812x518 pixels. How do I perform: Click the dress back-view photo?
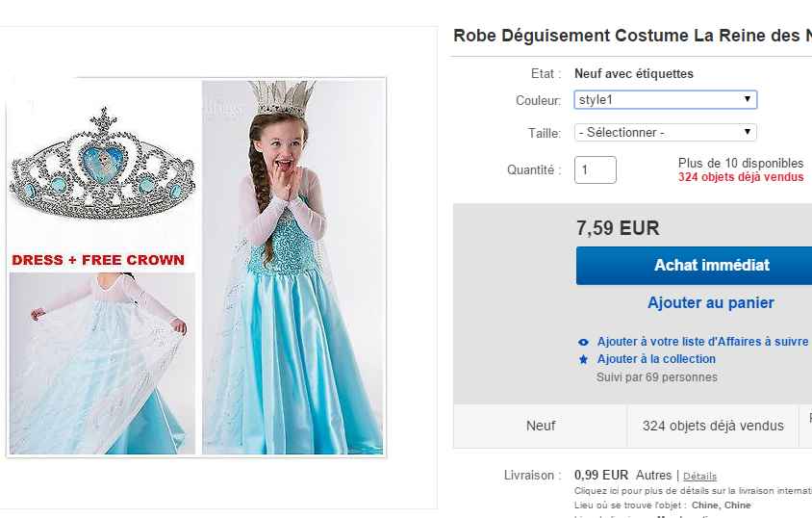tap(101, 363)
